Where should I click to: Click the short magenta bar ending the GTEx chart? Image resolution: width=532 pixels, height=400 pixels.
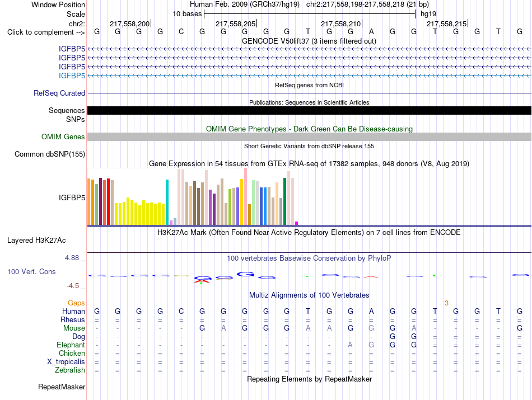(x=297, y=223)
